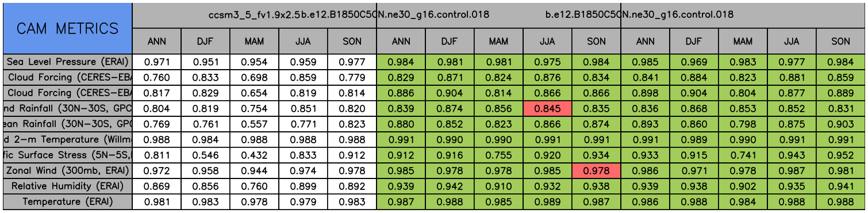868x213 pixels.
Task: Click the green cell showing 0.952
Action: (x=841, y=155)
